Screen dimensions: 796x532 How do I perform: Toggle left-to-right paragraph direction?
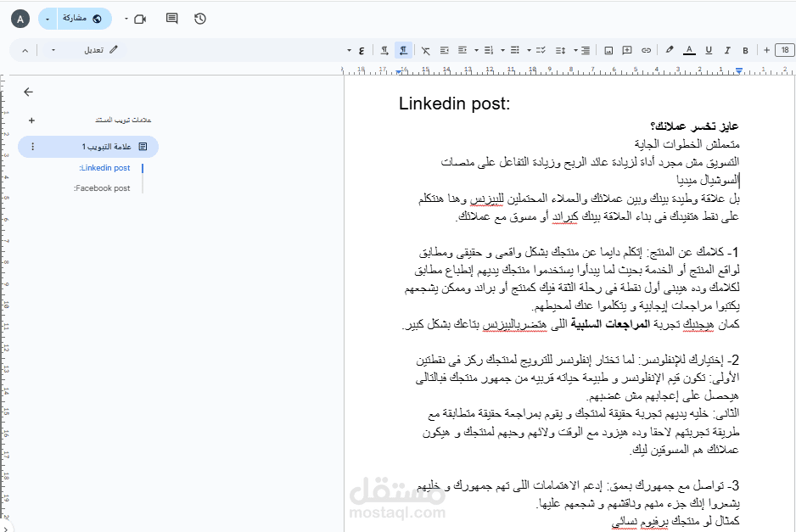pos(384,50)
